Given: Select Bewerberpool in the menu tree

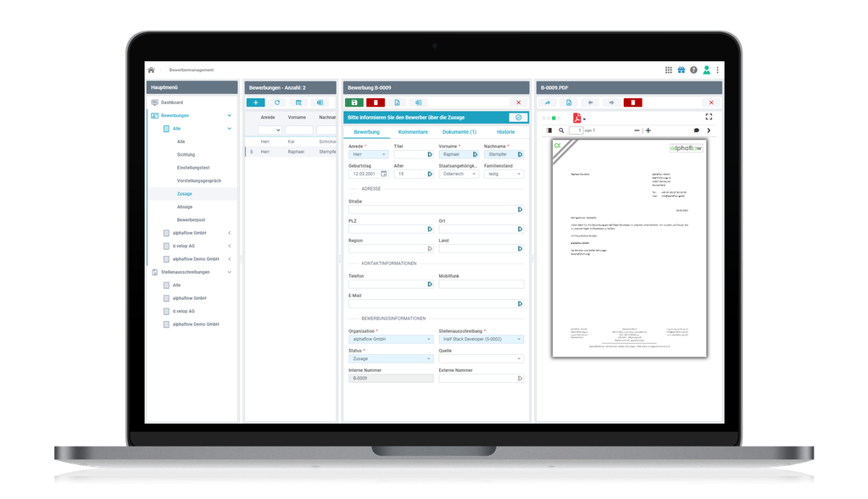Looking at the screenshot, I should (191, 220).
